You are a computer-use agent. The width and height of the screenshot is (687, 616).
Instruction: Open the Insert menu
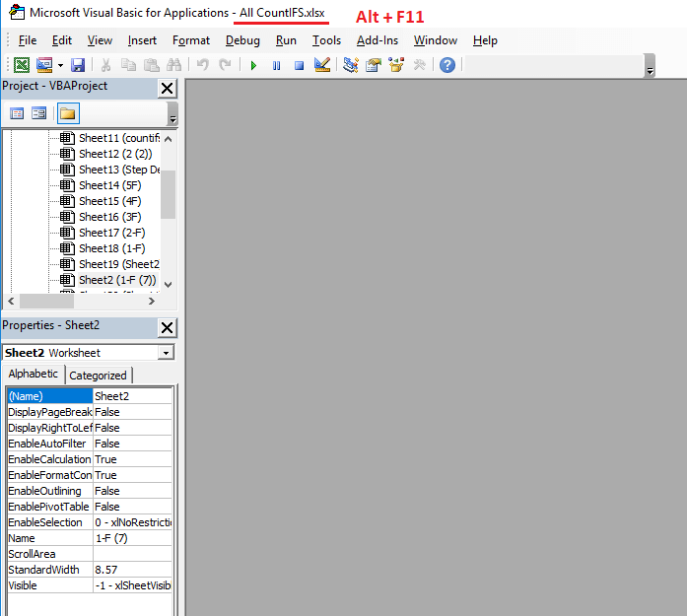[142, 40]
